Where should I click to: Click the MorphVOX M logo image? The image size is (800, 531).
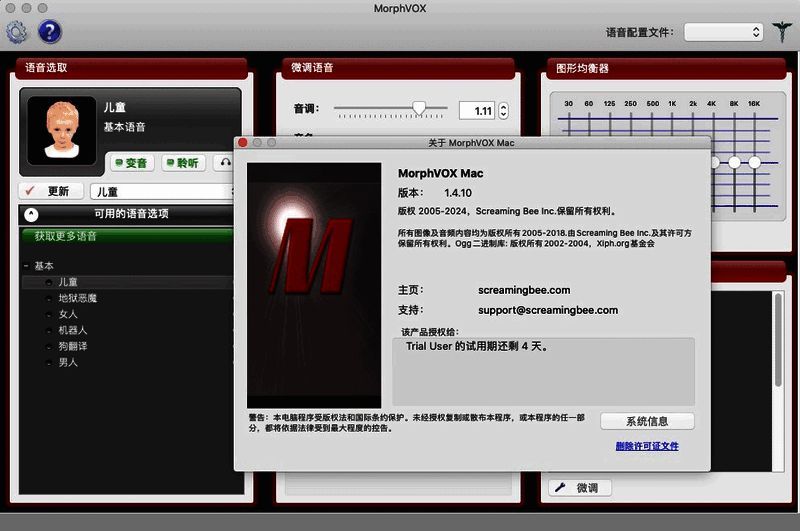pyautogui.click(x=314, y=285)
